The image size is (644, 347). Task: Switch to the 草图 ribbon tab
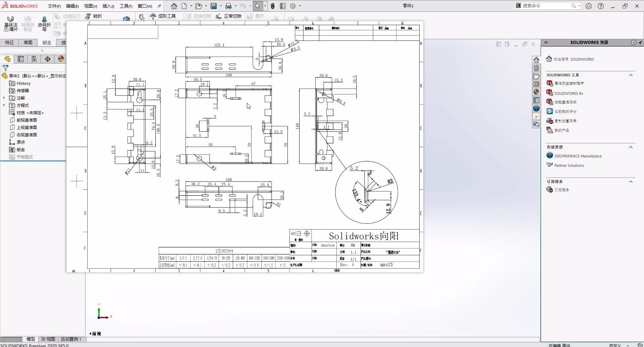(28, 42)
